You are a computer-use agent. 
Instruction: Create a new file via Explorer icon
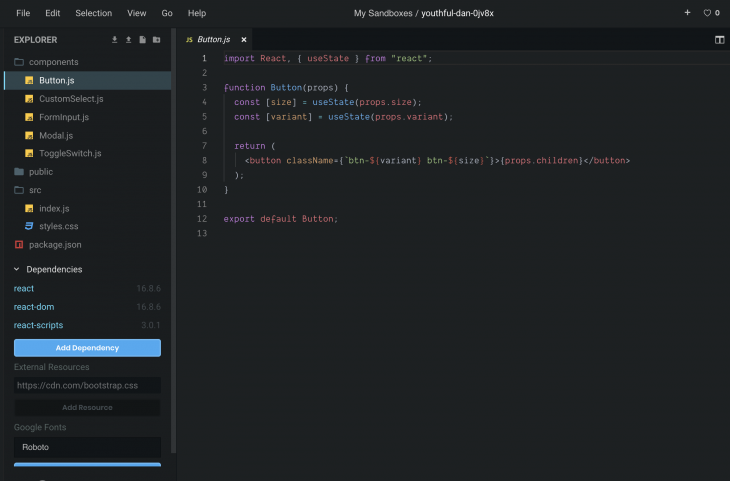coord(142,40)
